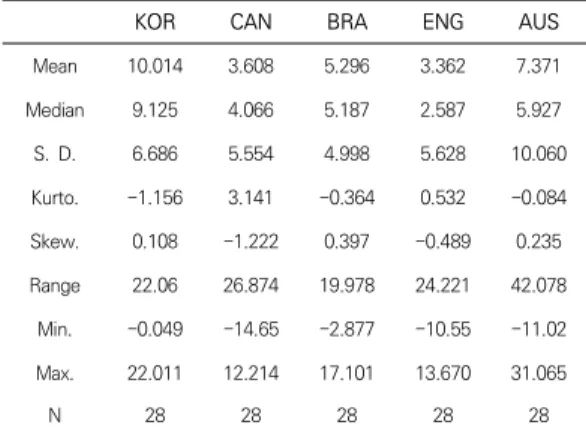Image resolution: width=586 pixels, height=431 pixels.
Task: Select AUS range value 42.078
Action: (x=539, y=286)
